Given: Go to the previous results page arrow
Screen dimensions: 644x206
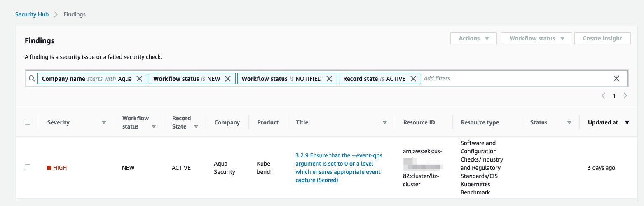Looking at the screenshot, I should (x=603, y=96).
